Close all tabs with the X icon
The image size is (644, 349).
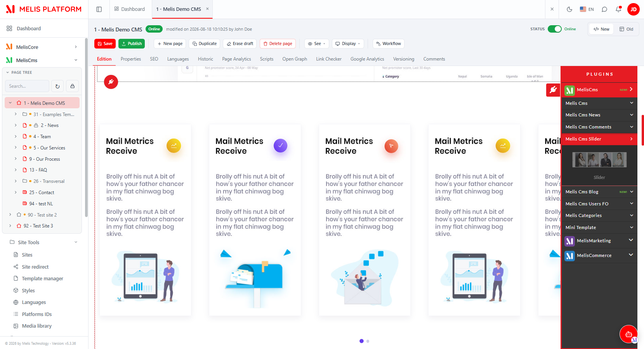click(552, 9)
